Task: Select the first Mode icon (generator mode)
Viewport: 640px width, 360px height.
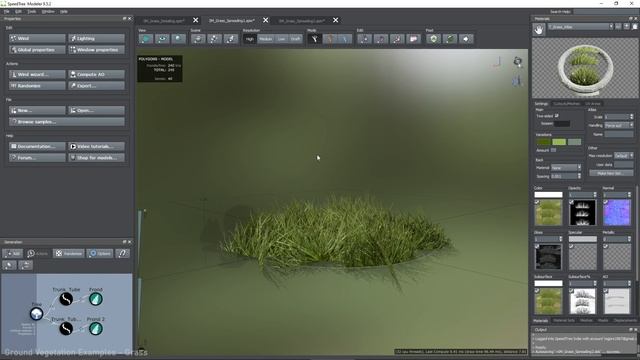Action: pos(314,39)
